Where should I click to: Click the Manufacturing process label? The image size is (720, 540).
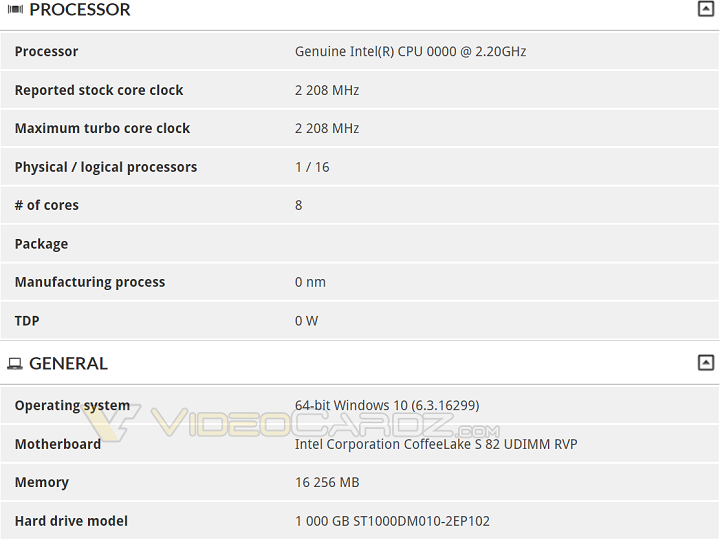[x=90, y=283]
